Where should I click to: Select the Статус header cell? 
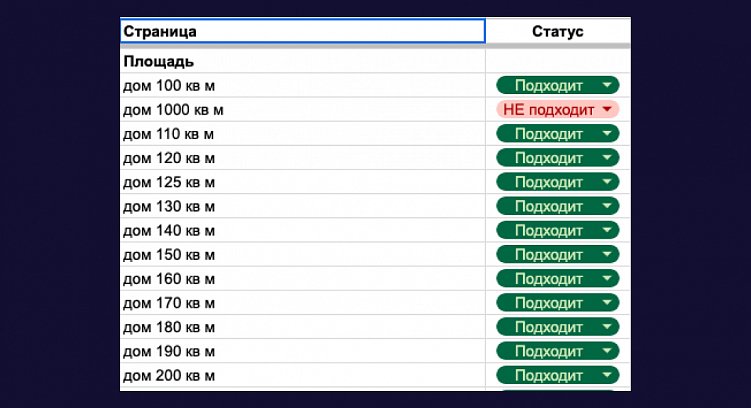[558, 31]
